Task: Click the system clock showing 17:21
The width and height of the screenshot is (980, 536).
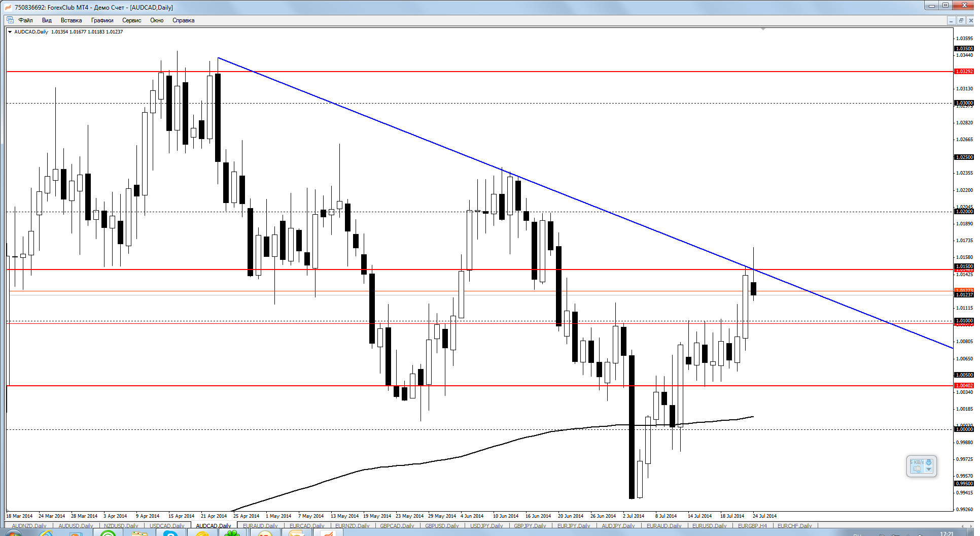Action: coord(947,533)
